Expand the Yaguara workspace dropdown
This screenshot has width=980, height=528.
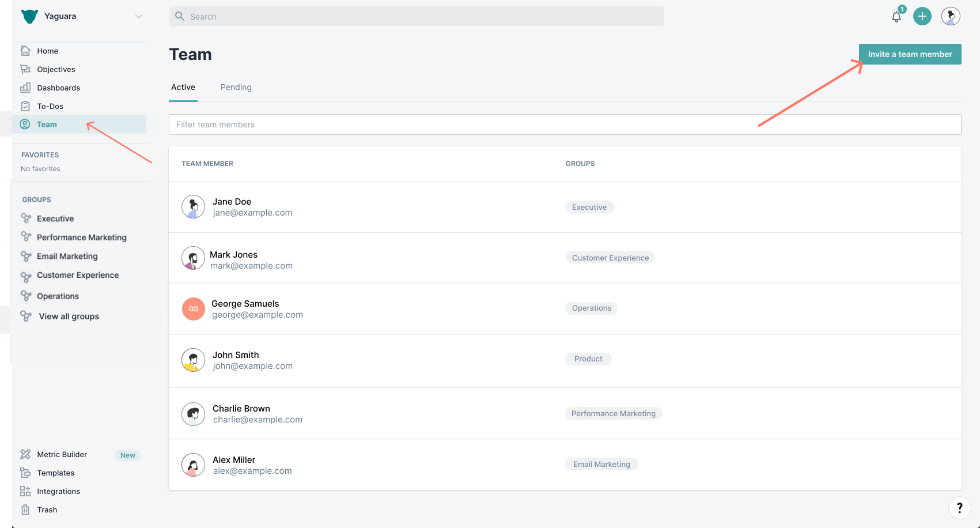click(138, 16)
